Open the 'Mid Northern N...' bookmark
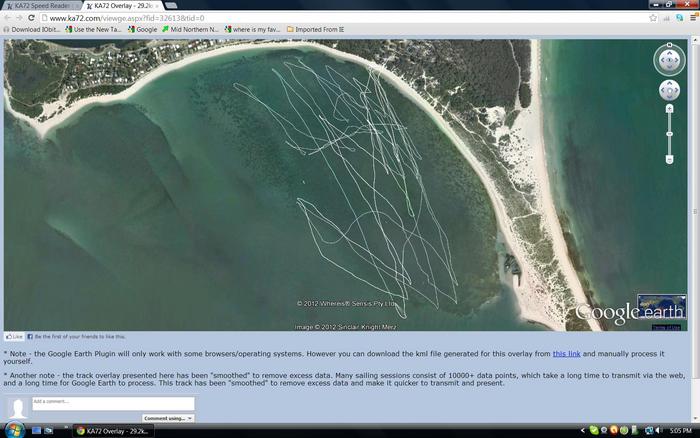The height and width of the screenshot is (438, 700). click(x=191, y=29)
